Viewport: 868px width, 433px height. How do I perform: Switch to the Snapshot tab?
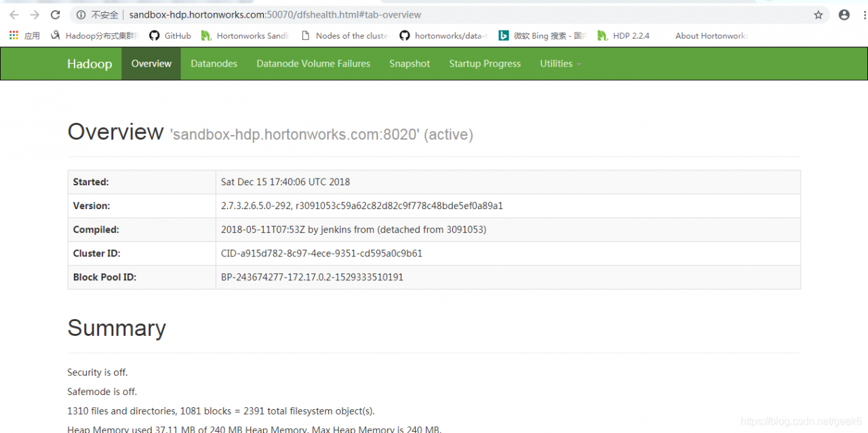click(x=410, y=64)
